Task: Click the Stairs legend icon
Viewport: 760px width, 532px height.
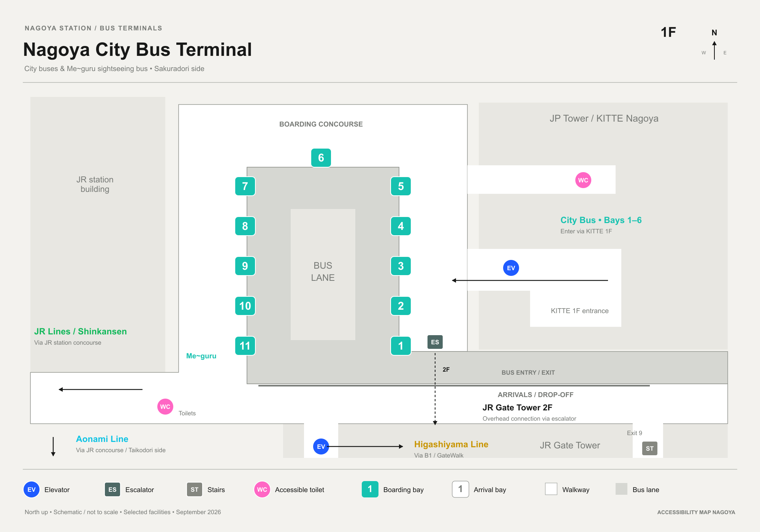Action: [195, 489]
